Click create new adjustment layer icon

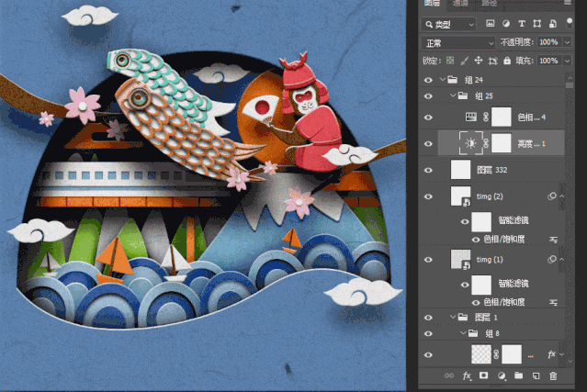pyautogui.click(x=501, y=375)
